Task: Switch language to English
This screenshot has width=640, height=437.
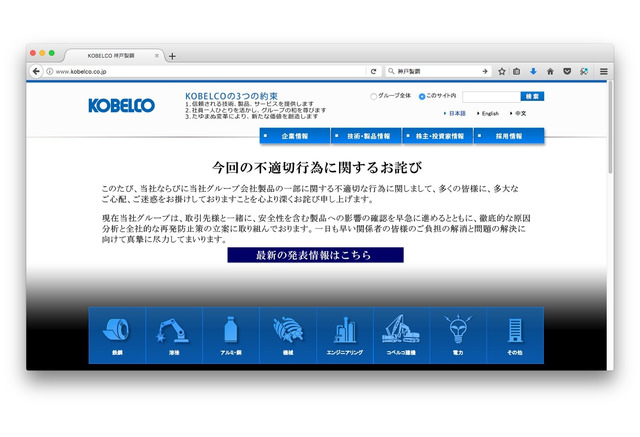Action: [490, 113]
